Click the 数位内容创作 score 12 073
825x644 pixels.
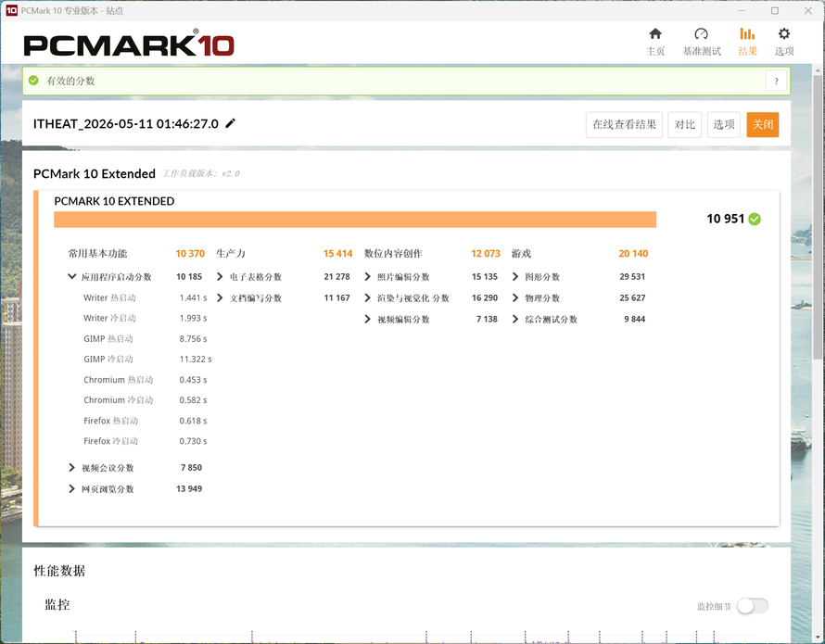486,254
